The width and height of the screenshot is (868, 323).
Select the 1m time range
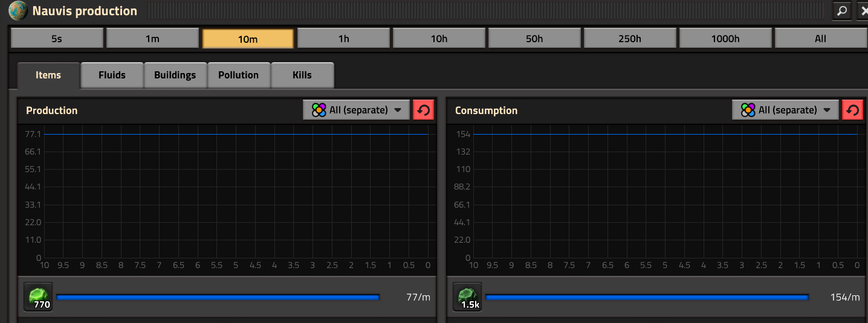pos(152,38)
